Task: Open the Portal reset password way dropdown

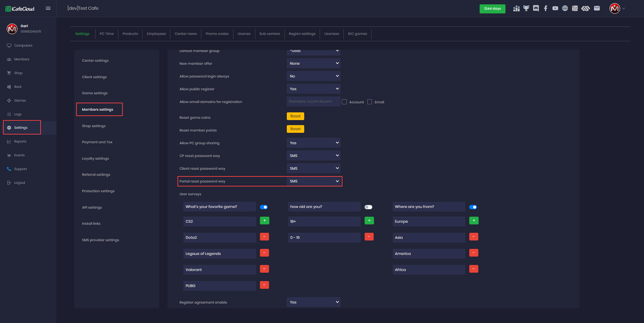Action: click(x=313, y=181)
